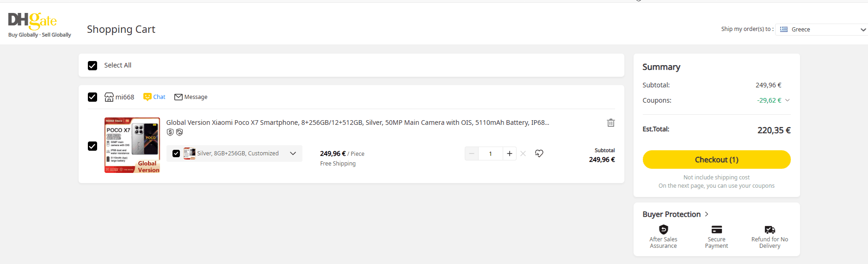Screen dimensions: 868x264
Task: Toggle the mi668 store checkbox
Action: point(92,97)
